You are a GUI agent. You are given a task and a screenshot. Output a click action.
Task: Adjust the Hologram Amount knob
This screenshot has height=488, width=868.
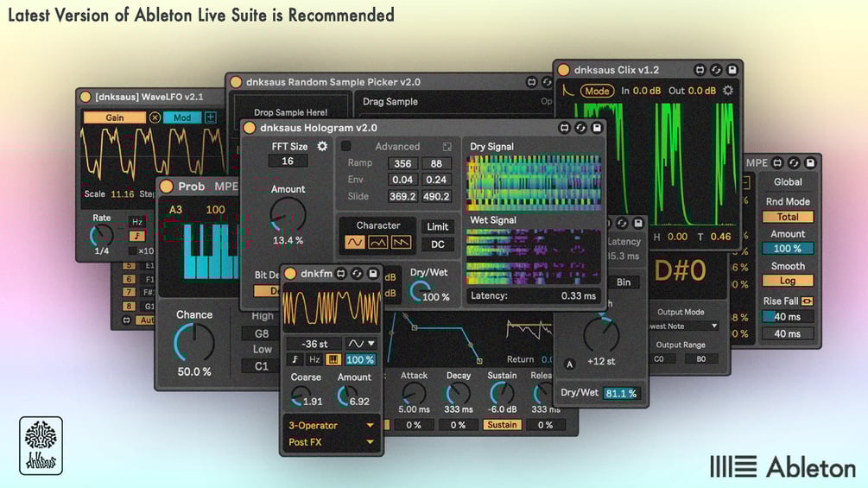(288, 215)
